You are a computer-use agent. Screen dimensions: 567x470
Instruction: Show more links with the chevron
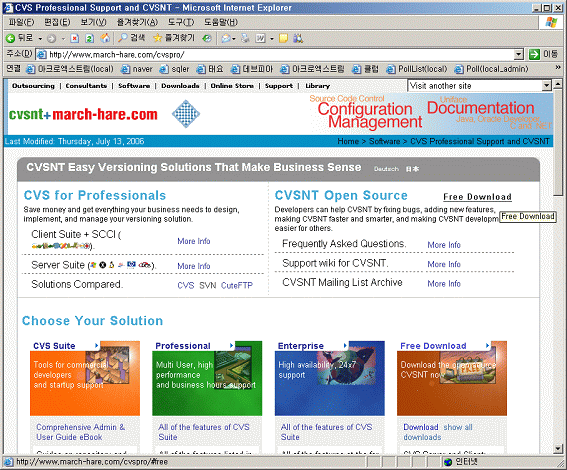pyautogui.click(x=558, y=68)
